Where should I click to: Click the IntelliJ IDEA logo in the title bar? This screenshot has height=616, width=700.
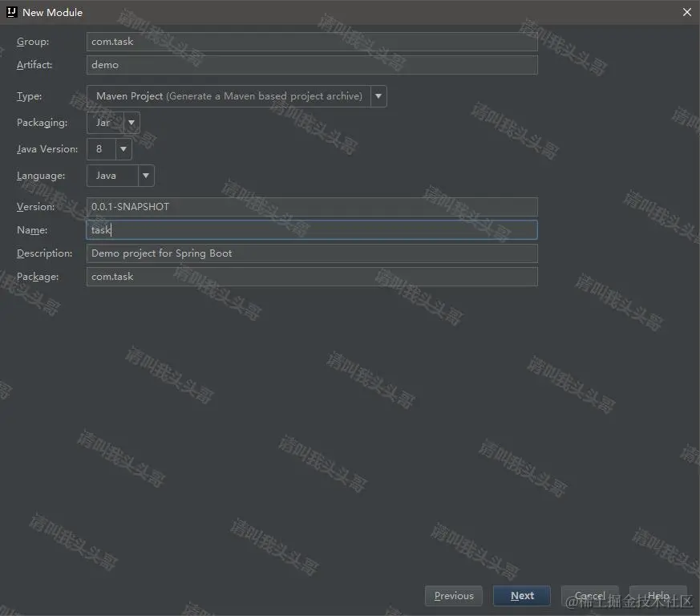(11, 12)
